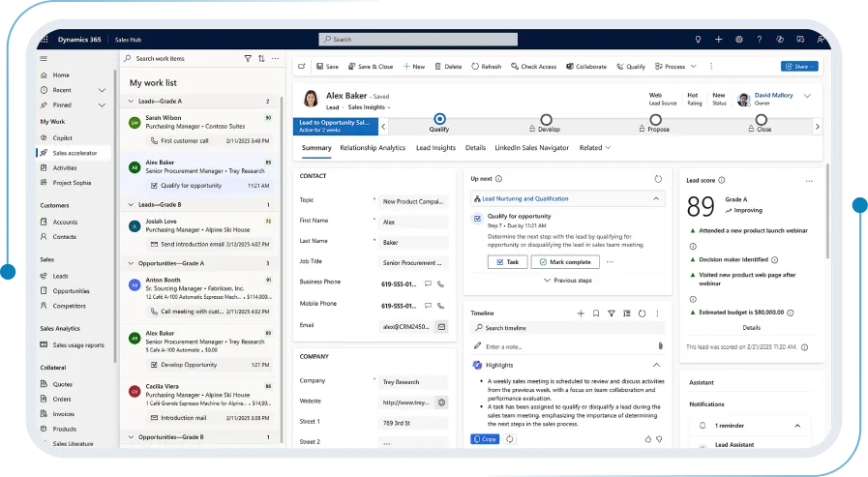
Task: Open the Process dropdown in command bar
Action: (x=675, y=67)
